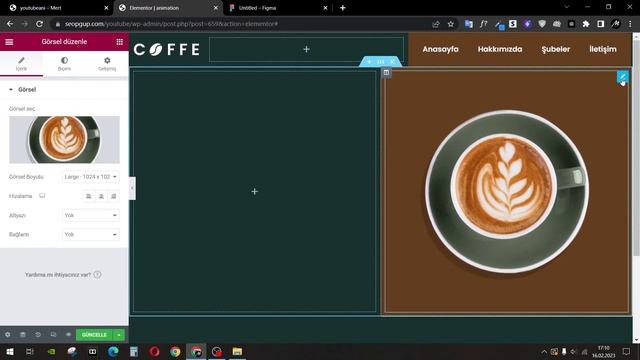Click the Hakkımızda menu item
This screenshot has width=640, height=360.
point(500,49)
